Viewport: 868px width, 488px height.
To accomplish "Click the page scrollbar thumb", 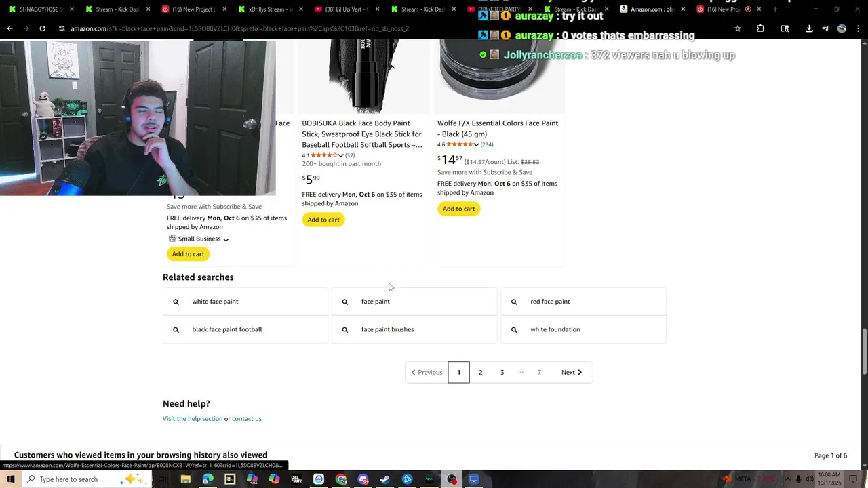I will (864, 351).
